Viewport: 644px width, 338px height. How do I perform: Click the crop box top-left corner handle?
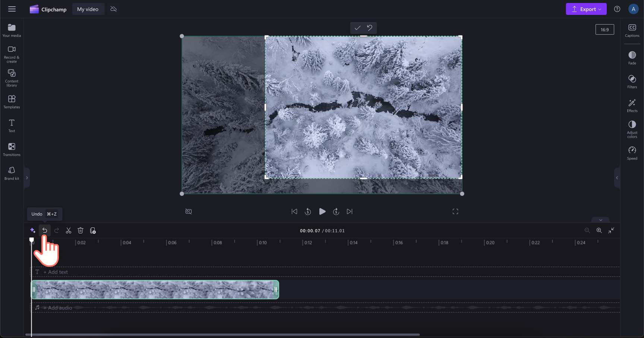266,37
